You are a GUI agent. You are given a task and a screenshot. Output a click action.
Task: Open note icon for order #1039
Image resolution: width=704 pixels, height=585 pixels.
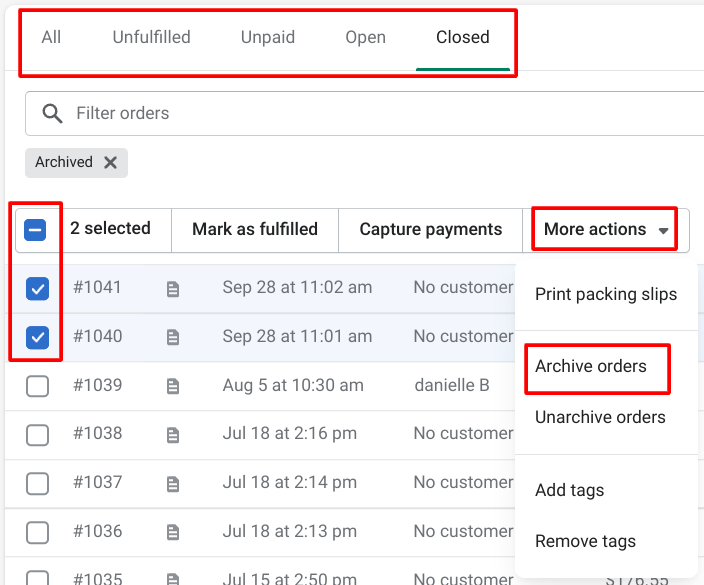click(173, 386)
